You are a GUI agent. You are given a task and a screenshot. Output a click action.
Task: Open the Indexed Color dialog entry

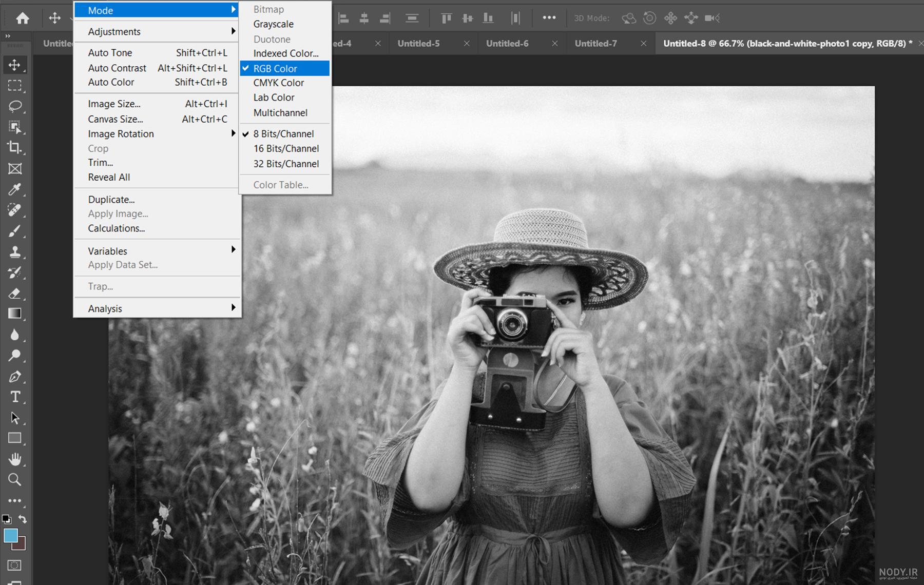point(284,53)
